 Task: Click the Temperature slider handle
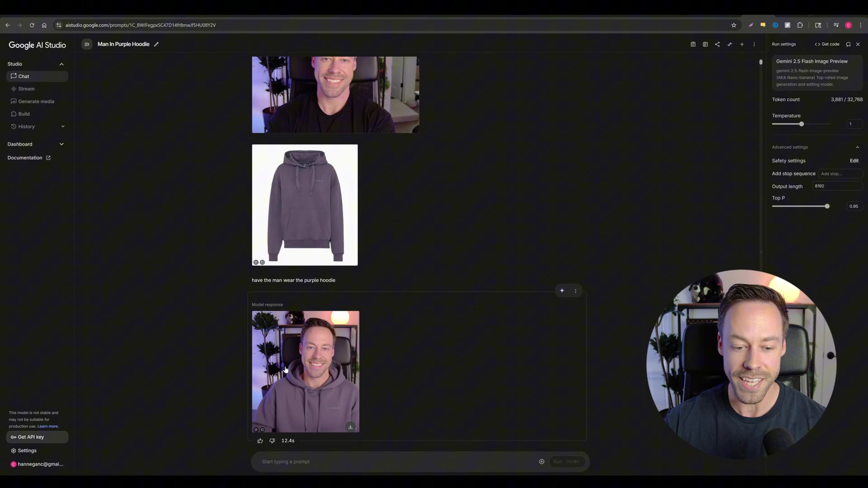802,124
